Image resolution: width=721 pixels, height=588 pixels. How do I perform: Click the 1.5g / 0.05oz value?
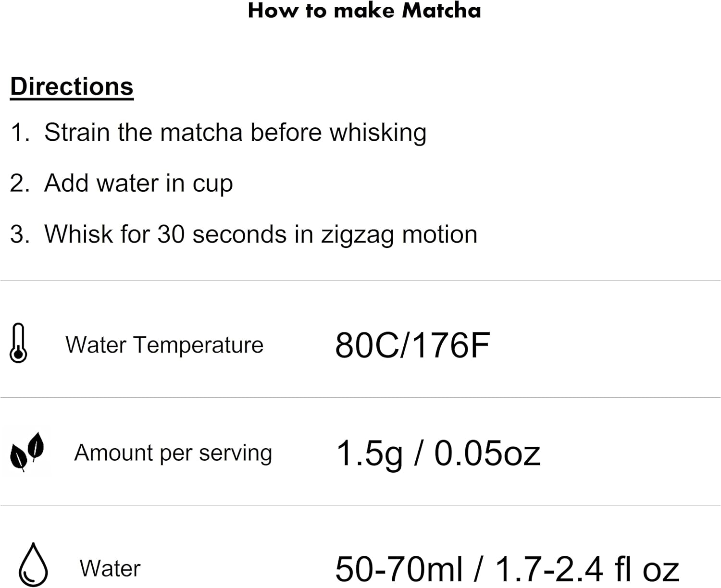click(x=438, y=453)
